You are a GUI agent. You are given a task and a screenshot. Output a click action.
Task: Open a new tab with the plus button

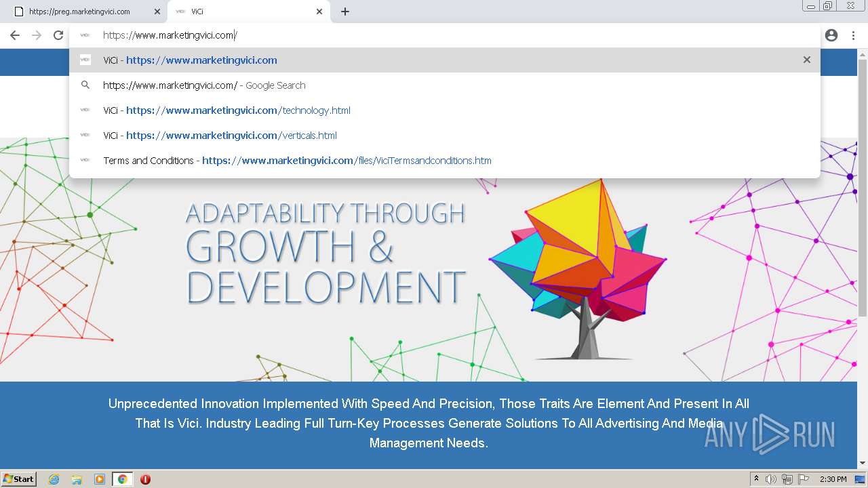pos(345,12)
